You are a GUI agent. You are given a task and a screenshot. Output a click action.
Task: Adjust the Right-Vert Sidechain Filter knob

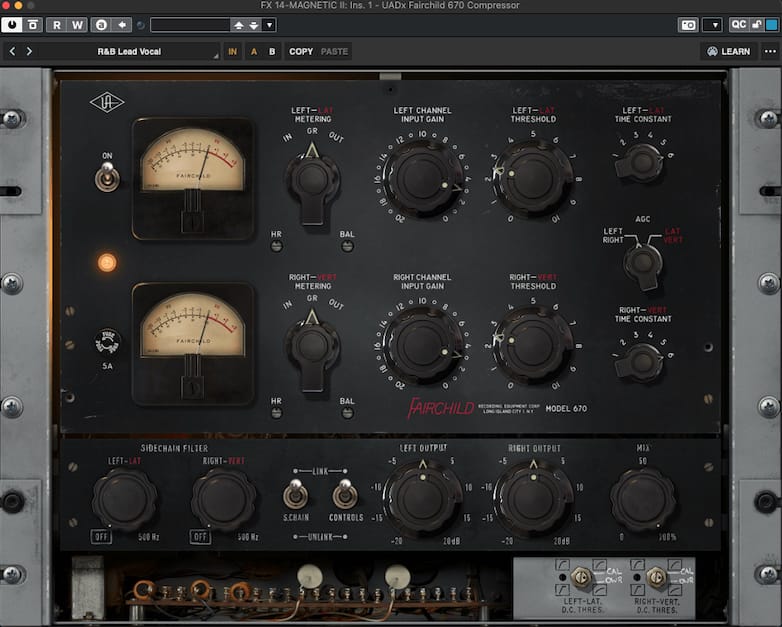pyautogui.click(x=223, y=499)
